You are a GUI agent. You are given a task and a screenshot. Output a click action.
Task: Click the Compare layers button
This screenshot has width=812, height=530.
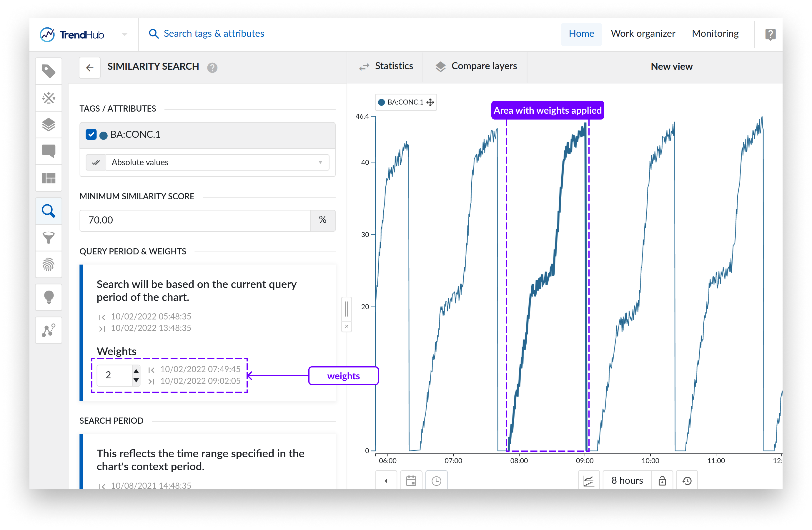476,66
